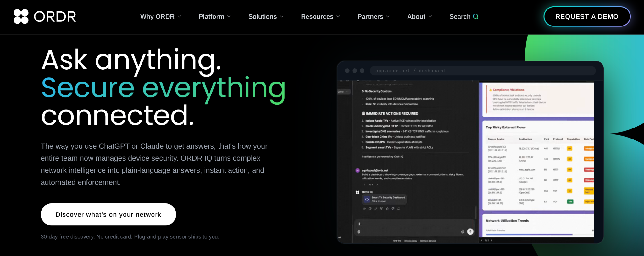Click the Top Risky External Flows heading
This screenshot has width=644, height=256.
(x=506, y=128)
